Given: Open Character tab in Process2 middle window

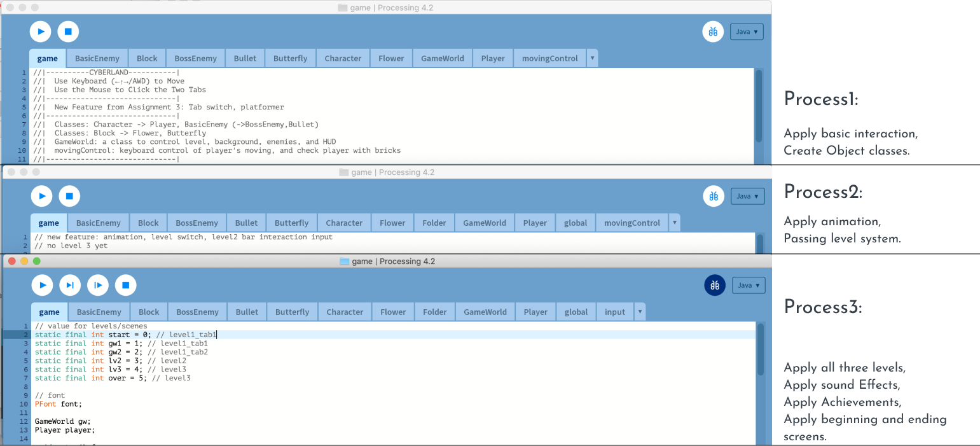Looking at the screenshot, I should tap(344, 223).
